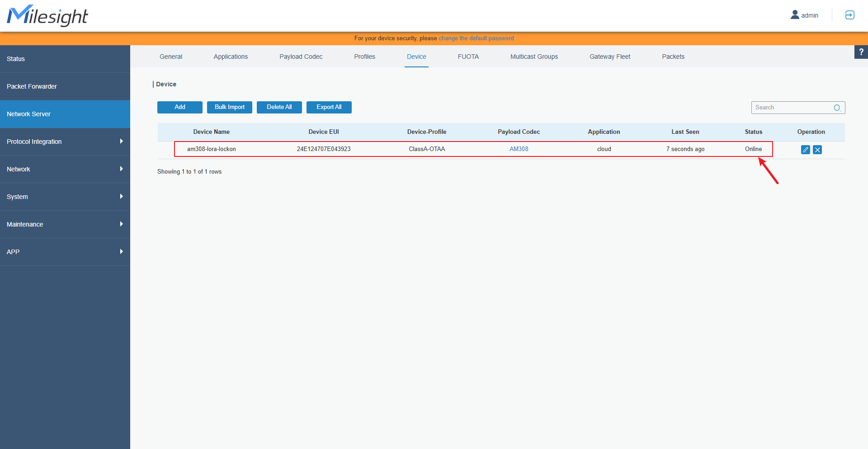Switch to Multicast Groups tab

[534, 57]
